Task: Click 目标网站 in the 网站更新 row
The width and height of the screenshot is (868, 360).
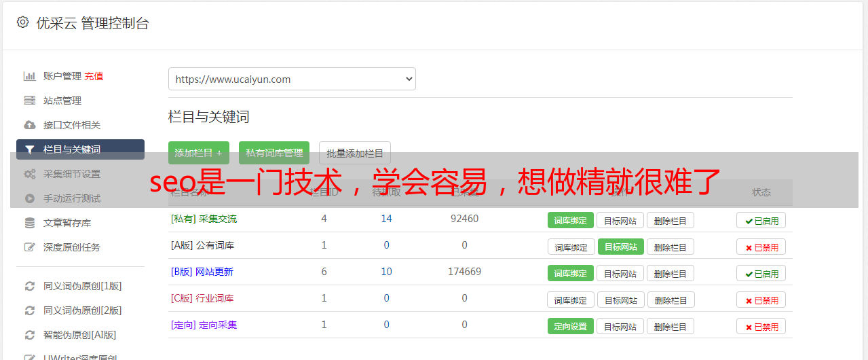Action: point(620,273)
